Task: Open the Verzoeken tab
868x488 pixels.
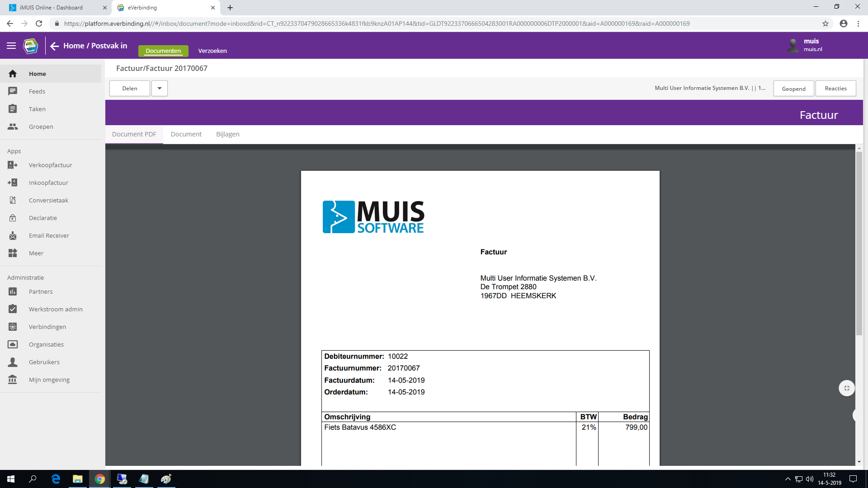Action: (x=212, y=51)
